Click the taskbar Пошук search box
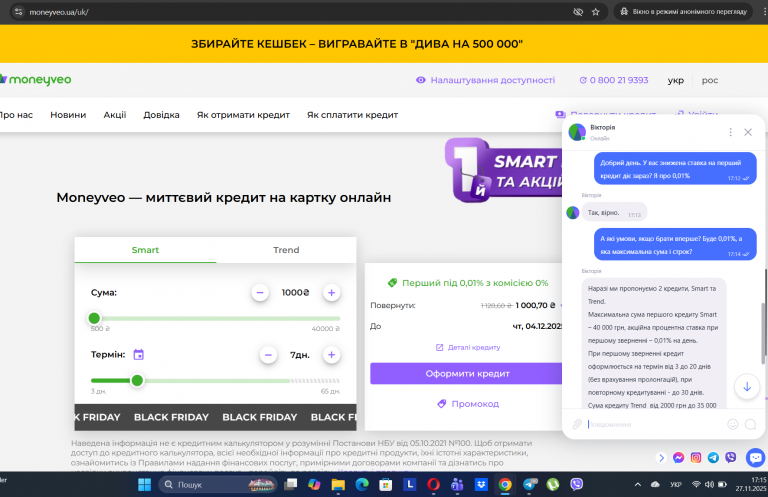 (x=217, y=485)
